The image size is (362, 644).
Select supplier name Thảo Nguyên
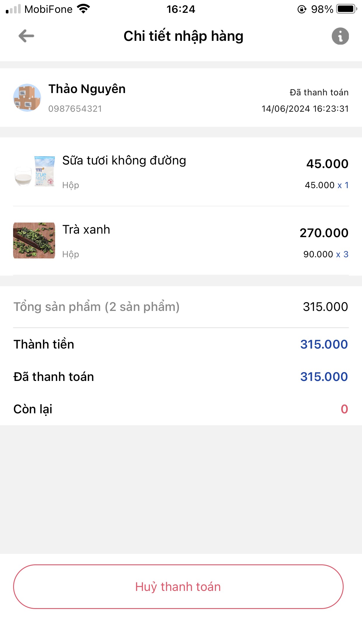click(x=87, y=89)
